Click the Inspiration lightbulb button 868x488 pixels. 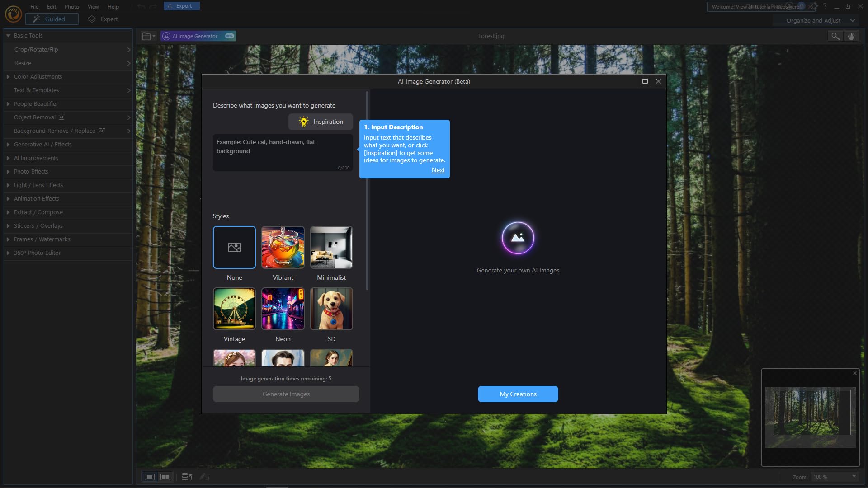(x=321, y=122)
